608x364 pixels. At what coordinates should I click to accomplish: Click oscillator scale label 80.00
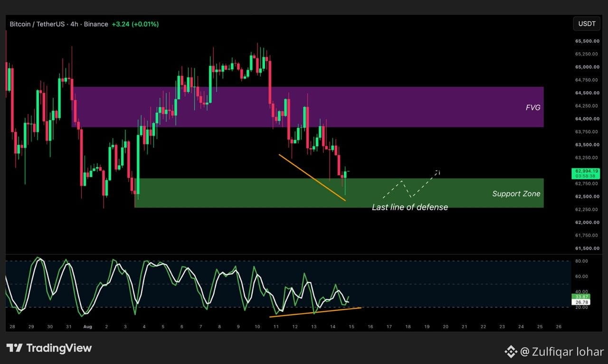(582, 261)
